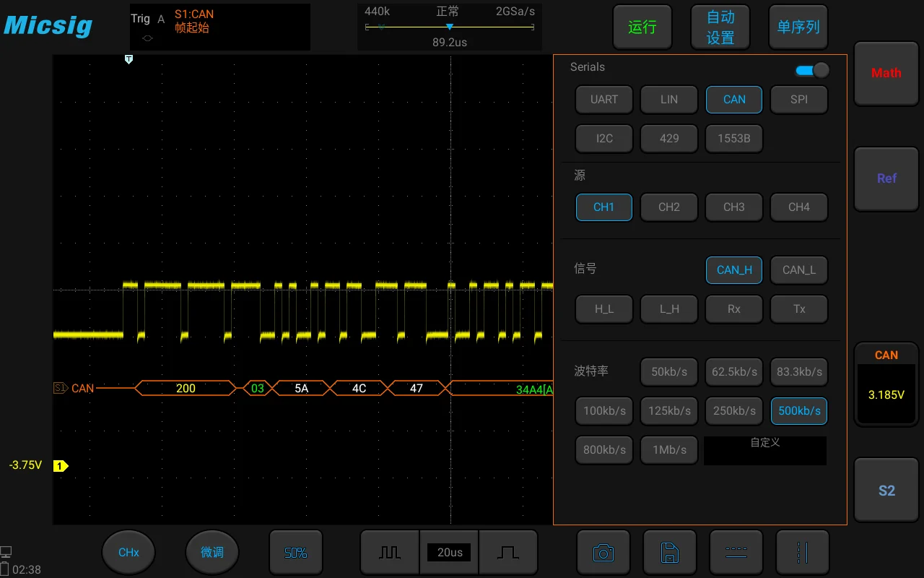
Task: Click the multi-pulse timebase zoom icon
Action: point(390,552)
